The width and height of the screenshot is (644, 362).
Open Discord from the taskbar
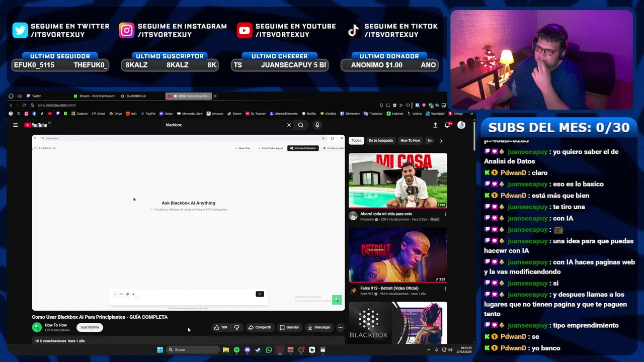click(x=247, y=350)
